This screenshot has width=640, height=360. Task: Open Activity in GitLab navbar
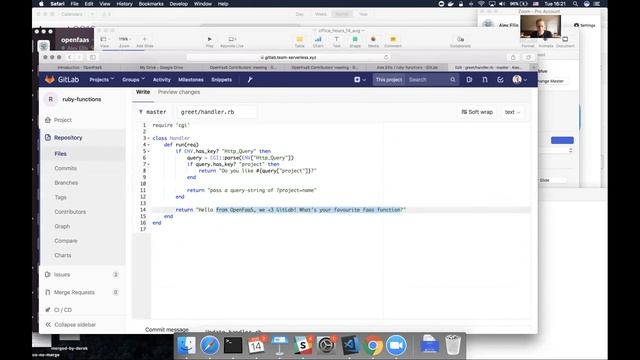[162, 80]
